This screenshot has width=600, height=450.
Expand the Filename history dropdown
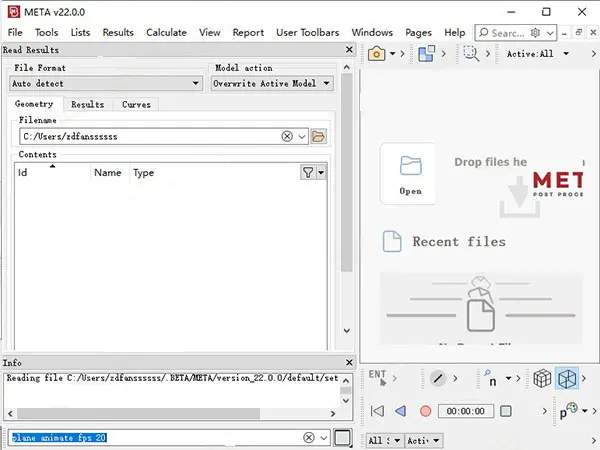(x=302, y=136)
